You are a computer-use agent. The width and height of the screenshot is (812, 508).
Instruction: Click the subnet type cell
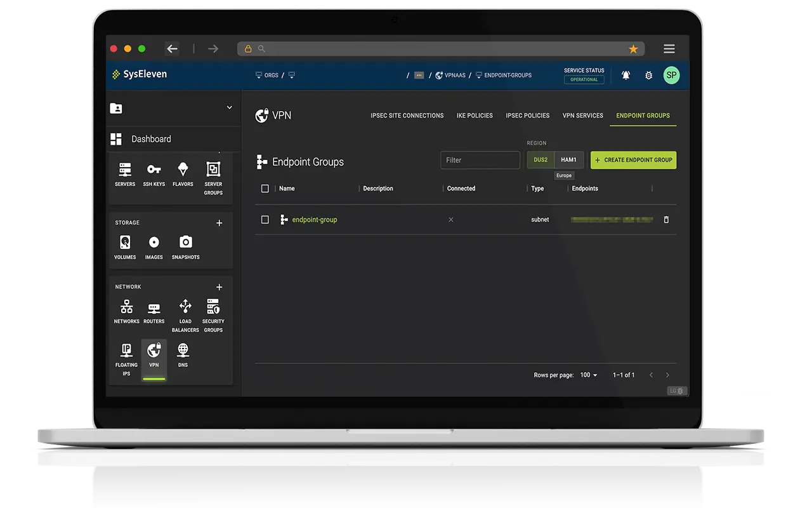click(x=540, y=220)
